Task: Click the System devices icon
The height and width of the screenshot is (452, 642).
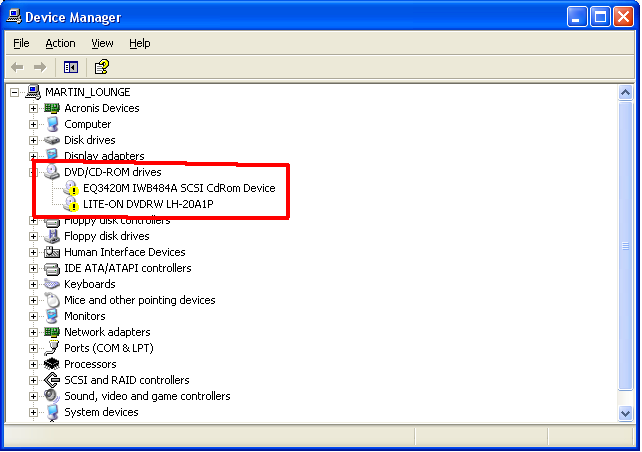Action: point(52,412)
